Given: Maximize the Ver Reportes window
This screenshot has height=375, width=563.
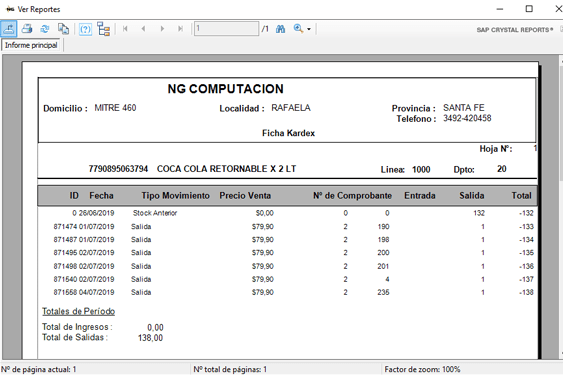Looking at the screenshot, I should click(529, 9).
